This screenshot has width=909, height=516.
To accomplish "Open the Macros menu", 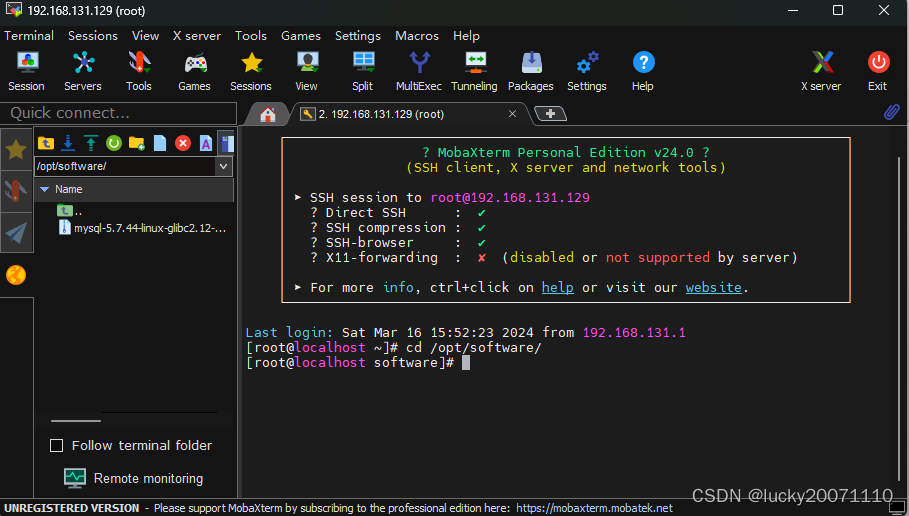I will pos(417,35).
